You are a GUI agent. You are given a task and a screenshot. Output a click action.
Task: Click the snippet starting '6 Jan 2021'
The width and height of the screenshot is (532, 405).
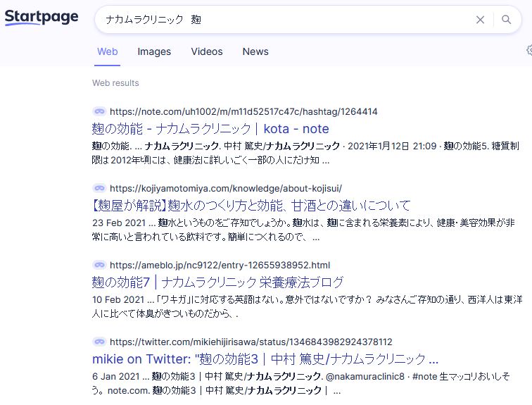301,383
